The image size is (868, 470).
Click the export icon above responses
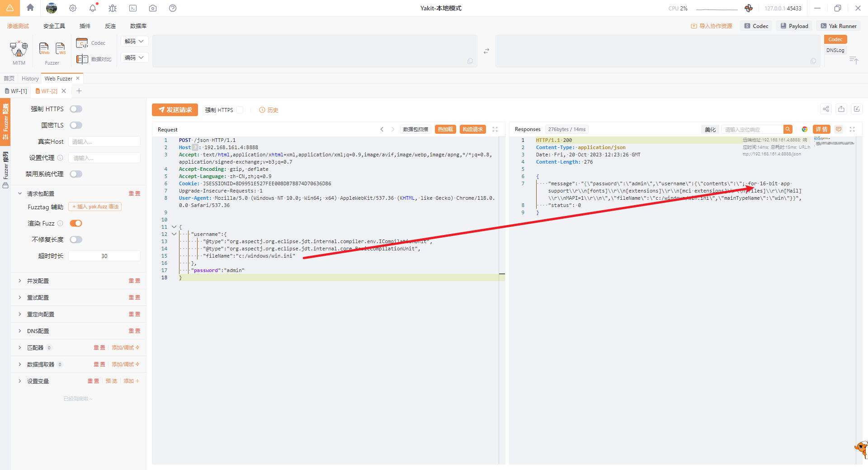click(841, 109)
